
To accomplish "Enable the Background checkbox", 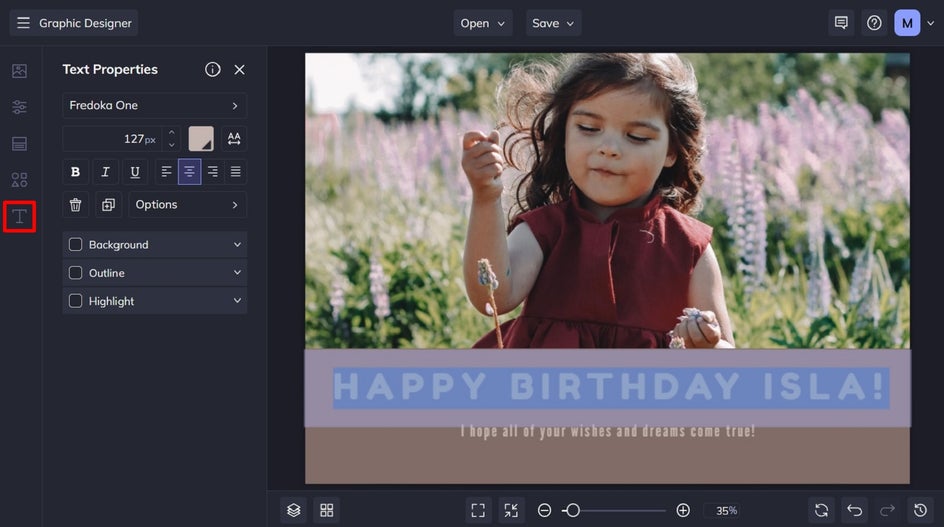I will [75, 245].
